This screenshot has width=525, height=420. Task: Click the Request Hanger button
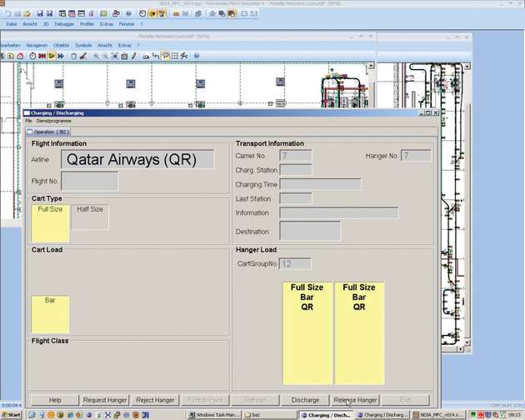click(x=105, y=400)
